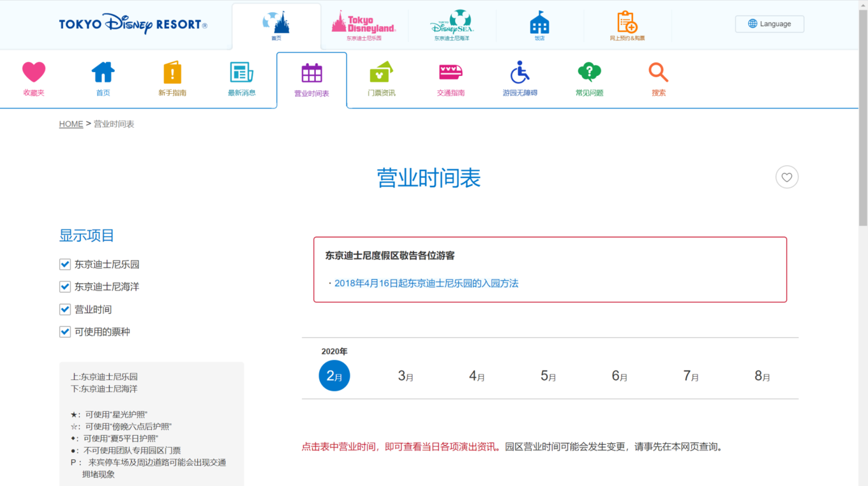868x486 pixels.
Task: Switch to 4月 month
Action: [477, 376]
